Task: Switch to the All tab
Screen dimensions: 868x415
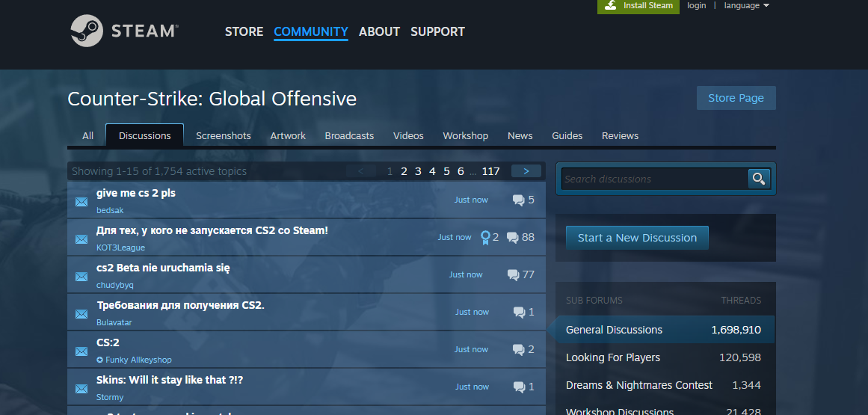Action: point(87,135)
